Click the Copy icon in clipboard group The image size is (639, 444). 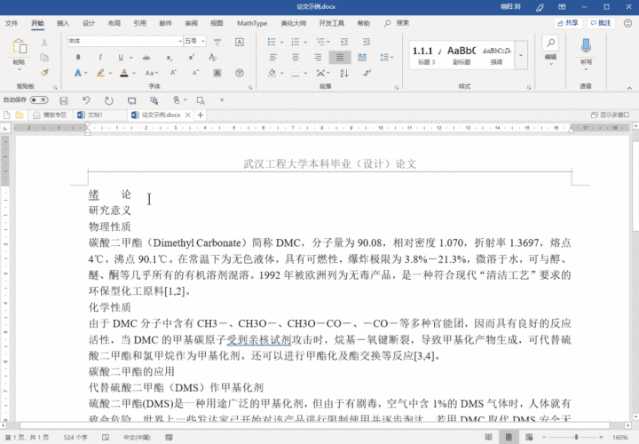click(44, 57)
